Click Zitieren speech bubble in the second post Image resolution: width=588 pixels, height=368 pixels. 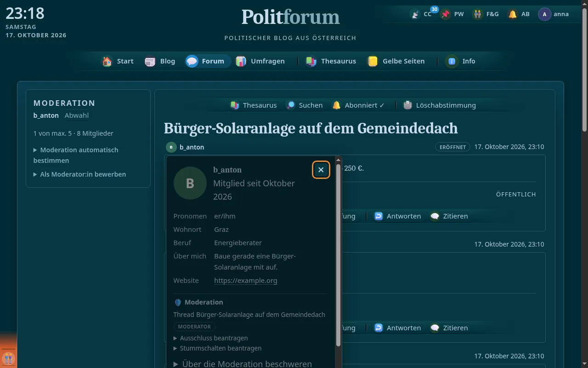coord(435,328)
